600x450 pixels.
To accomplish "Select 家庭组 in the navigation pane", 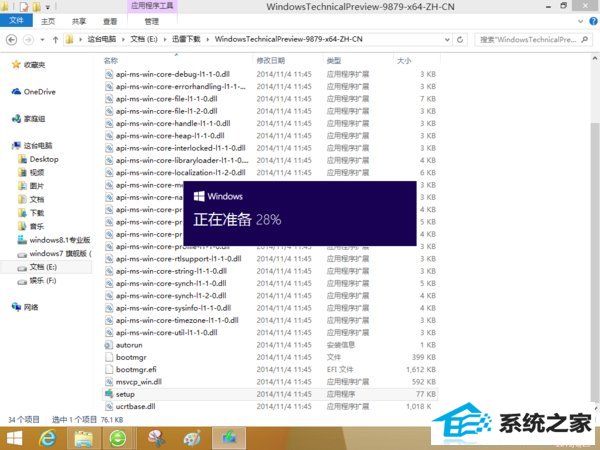I will click(34, 119).
